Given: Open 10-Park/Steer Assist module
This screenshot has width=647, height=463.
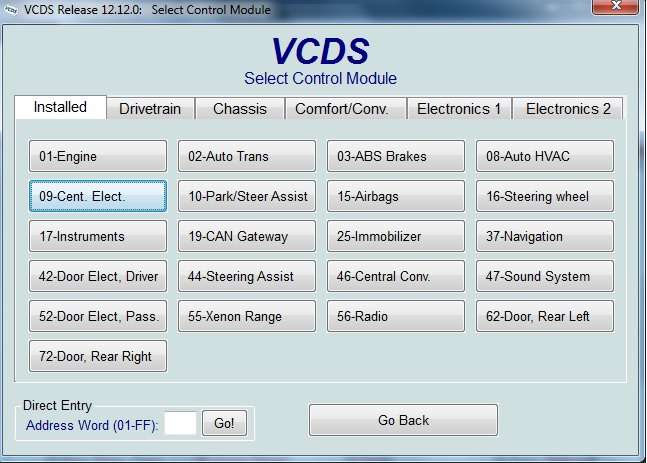Looking at the screenshot, I should (x=247, y=196).
